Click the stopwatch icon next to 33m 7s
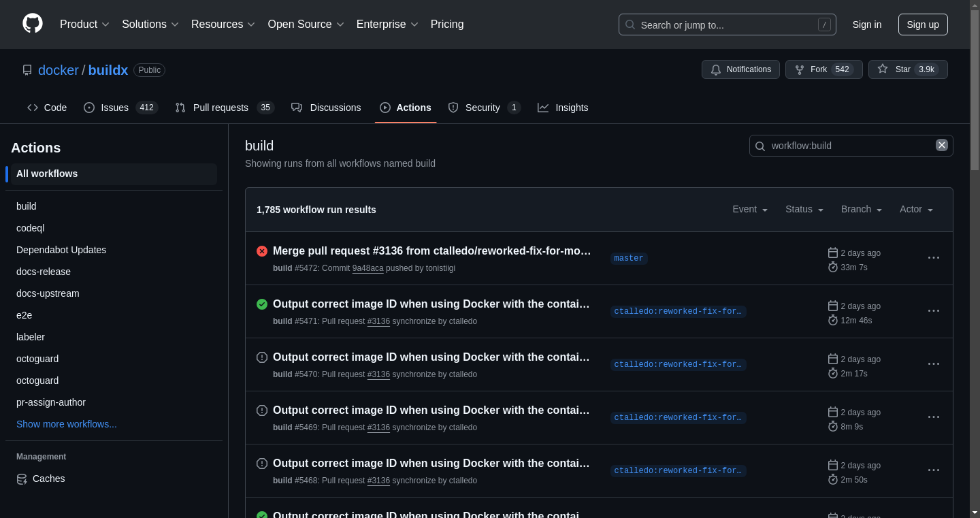The height and width of the screenshot is (518, 980). [833, 267]
